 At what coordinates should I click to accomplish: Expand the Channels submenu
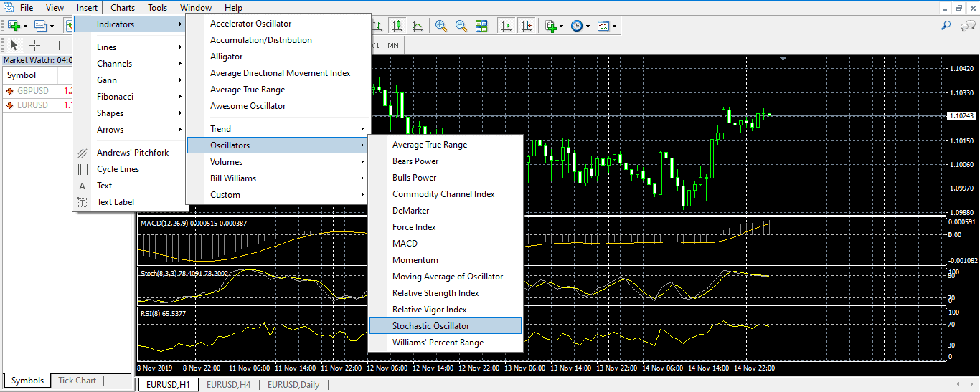tap(131, 64)
